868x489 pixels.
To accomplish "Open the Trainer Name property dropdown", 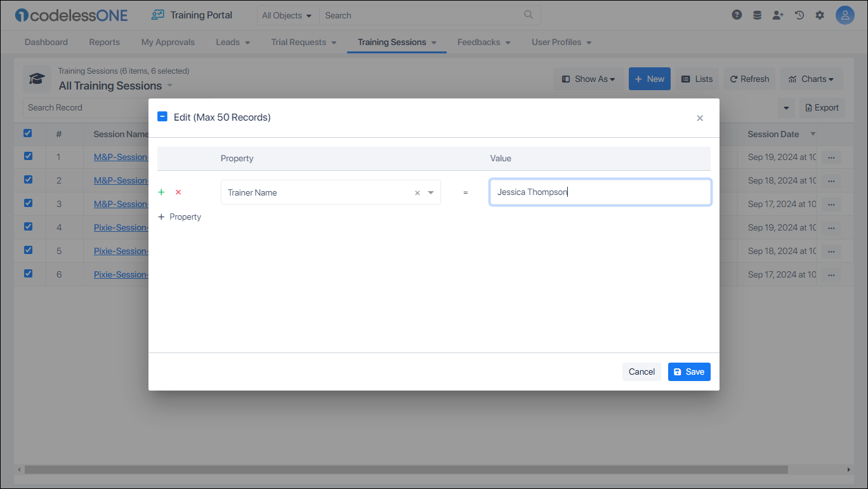I will coord(431,192).
